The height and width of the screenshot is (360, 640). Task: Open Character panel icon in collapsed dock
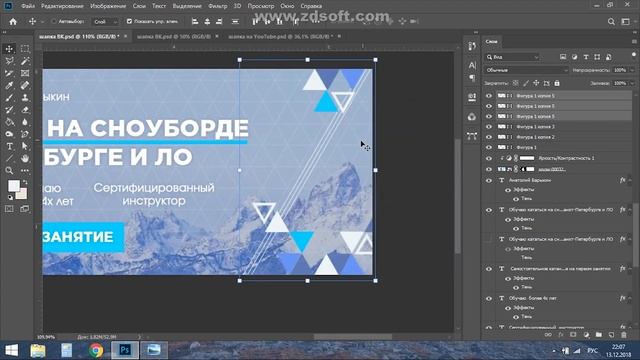pyautogui.click(x=472, y=65)
